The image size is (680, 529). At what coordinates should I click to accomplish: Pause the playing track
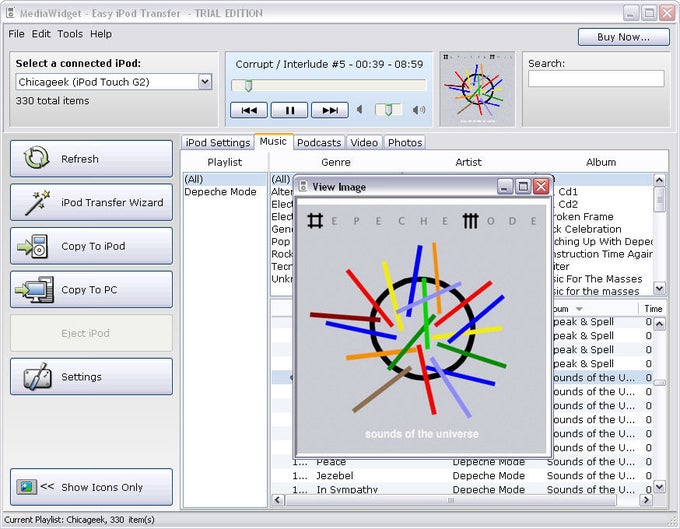click(289, 110)
